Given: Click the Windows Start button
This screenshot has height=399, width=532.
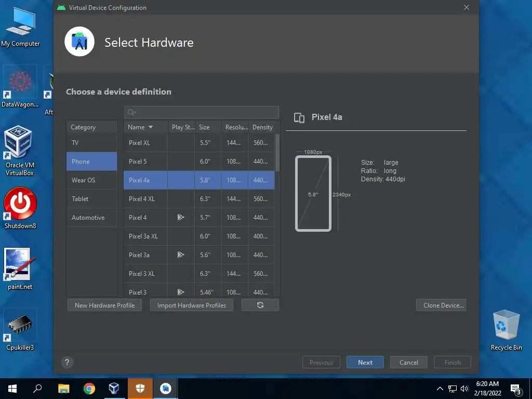Looking at the screenshot, I should click(x=12, y=389).
